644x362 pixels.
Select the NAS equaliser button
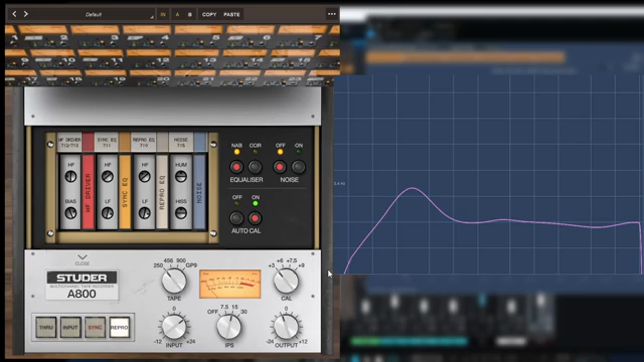[236, 167]
